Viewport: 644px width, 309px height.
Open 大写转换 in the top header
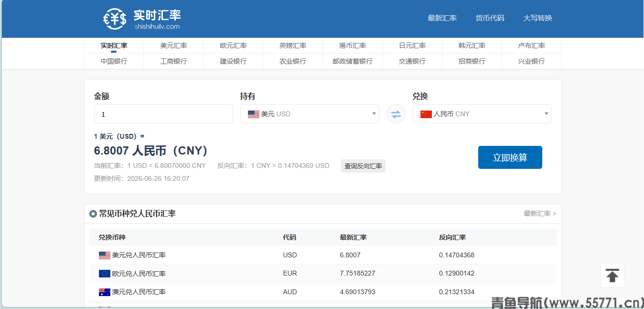537,18
